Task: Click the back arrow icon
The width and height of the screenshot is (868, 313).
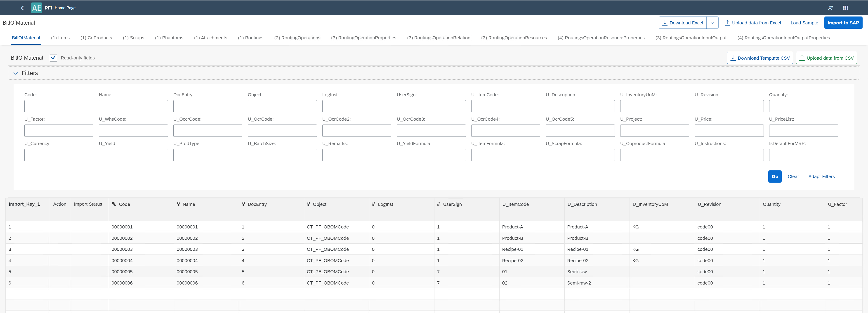Action: click(22, 8)
